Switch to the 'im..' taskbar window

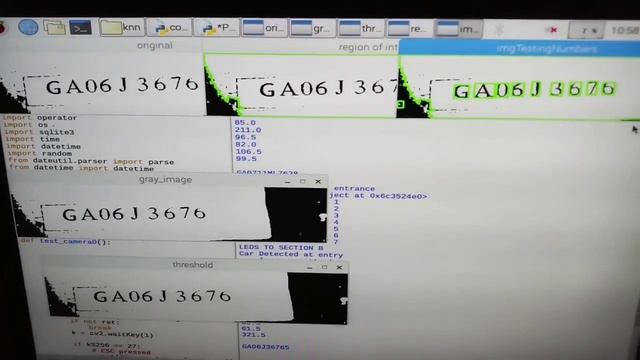[x=458, y=29]
